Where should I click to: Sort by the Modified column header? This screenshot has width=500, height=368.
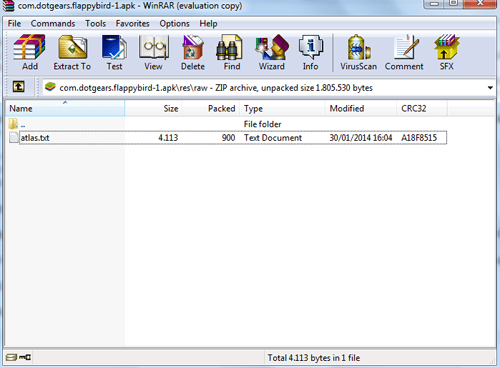361,108
